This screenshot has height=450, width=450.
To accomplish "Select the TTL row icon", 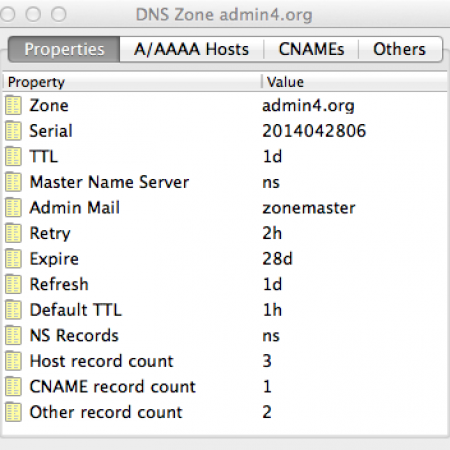I will pyautogui.click(x=13, y=156).
